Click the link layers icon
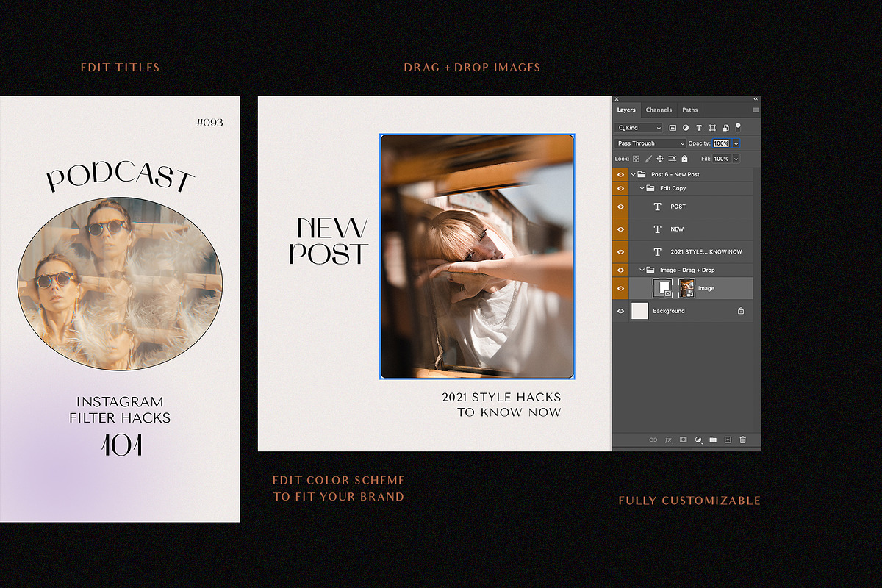Viewport: 882px width, 588px height. coord(653,440)
